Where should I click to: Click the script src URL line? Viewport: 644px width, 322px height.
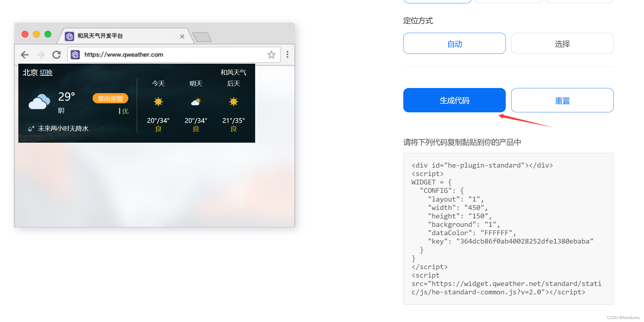point(506,288)
